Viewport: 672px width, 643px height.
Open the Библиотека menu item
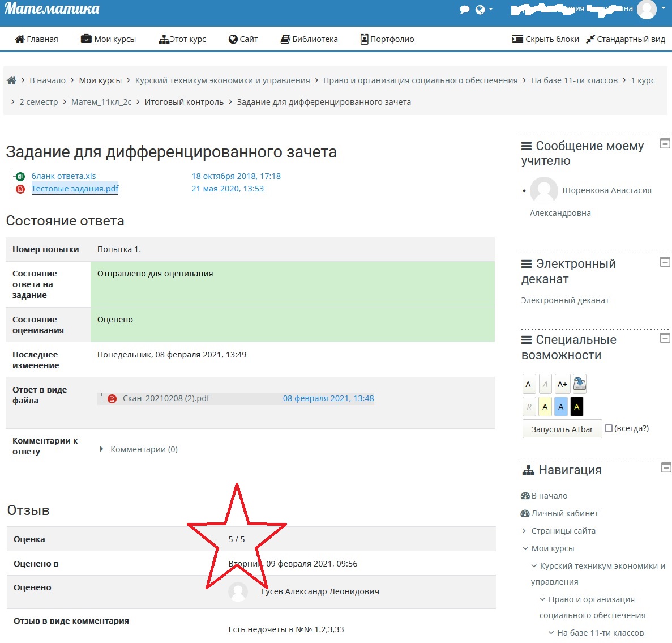pos(309,39)
